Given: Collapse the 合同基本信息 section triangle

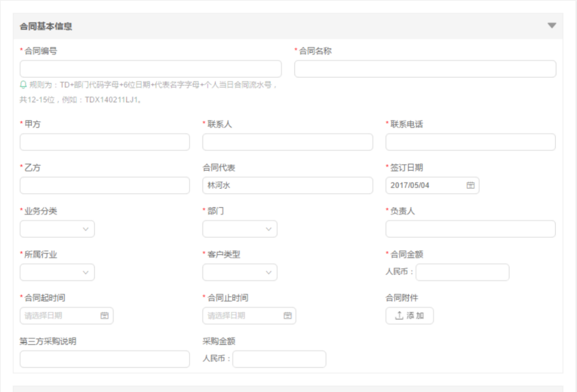Looking at the screenshot, I should click(551, 25).
